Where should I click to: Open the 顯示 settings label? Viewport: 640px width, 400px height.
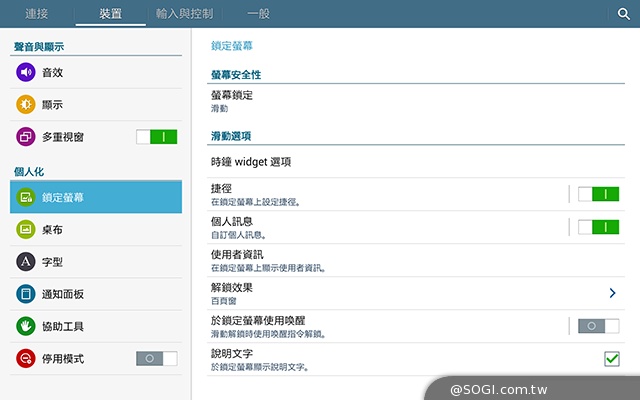click(x=52, y=105)
